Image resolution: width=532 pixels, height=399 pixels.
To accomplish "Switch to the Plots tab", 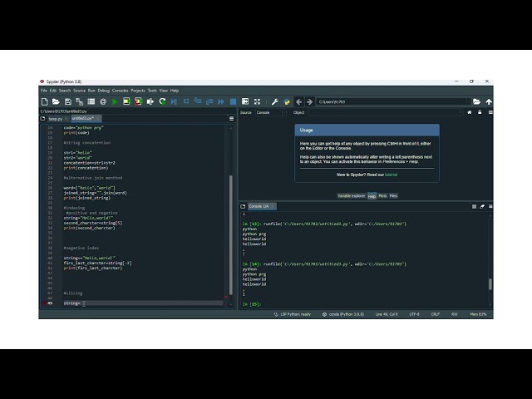I will [382, 196].
